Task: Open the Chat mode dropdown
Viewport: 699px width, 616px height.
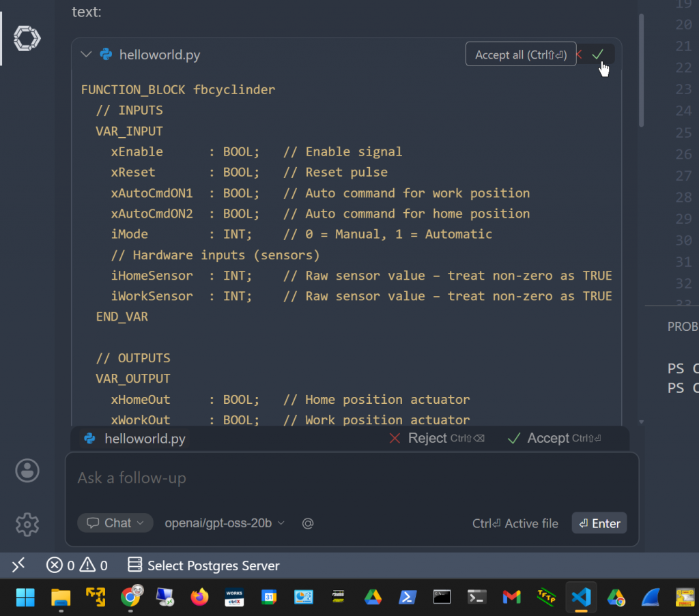Action: tap(115, 523)
